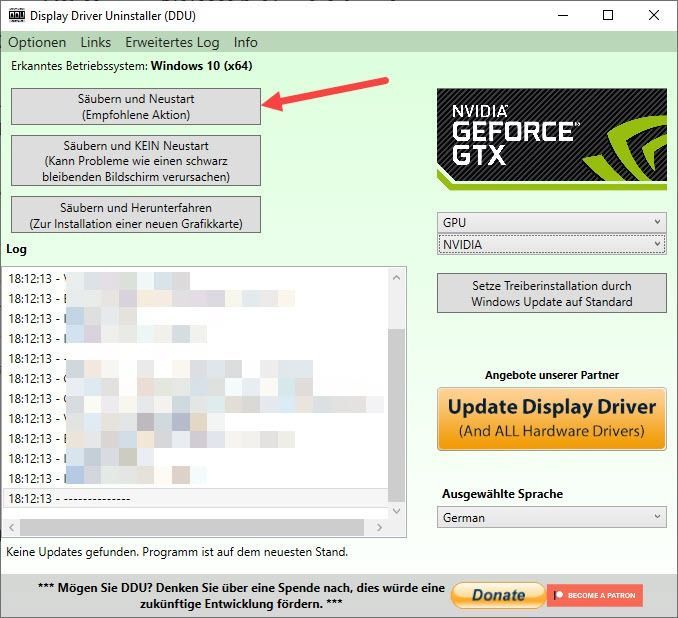678x618 pixels.
Task: Select the last log row with dashes
Action: click(x=195, y=499)
